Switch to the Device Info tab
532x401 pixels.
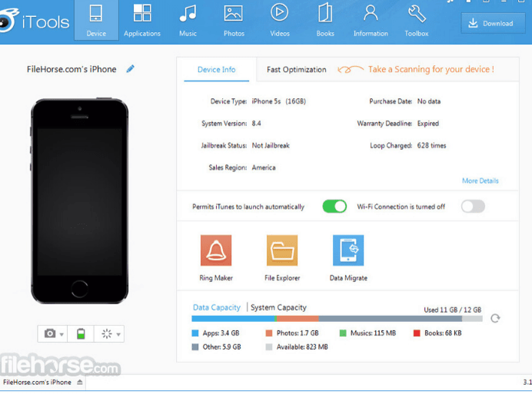pyautogui.click(x=217, y=69)
